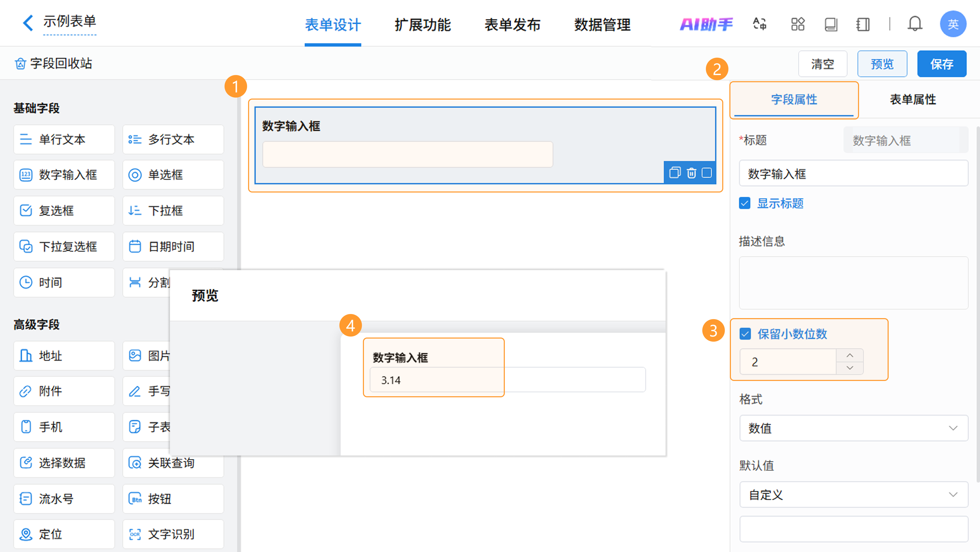980x552 pixels.
Task: Click the 保存 button
Action: point(941,64)
